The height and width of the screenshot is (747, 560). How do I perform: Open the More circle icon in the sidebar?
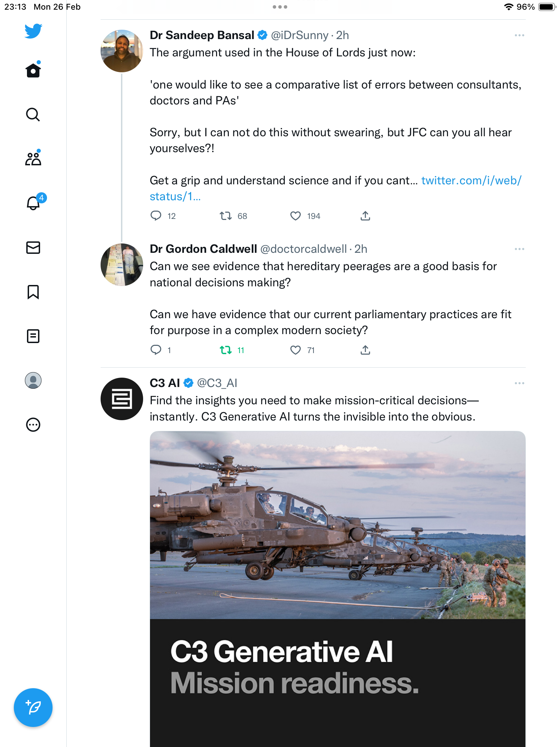33,425
